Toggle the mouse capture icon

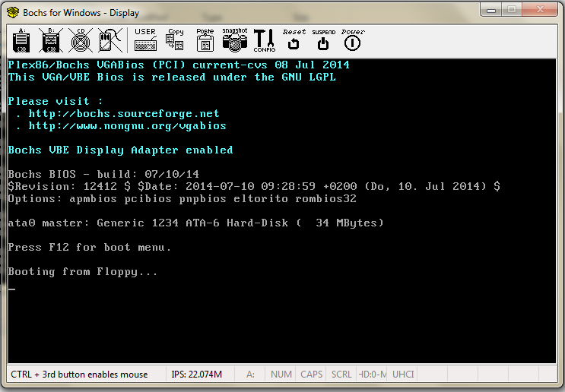pos(110,40)
